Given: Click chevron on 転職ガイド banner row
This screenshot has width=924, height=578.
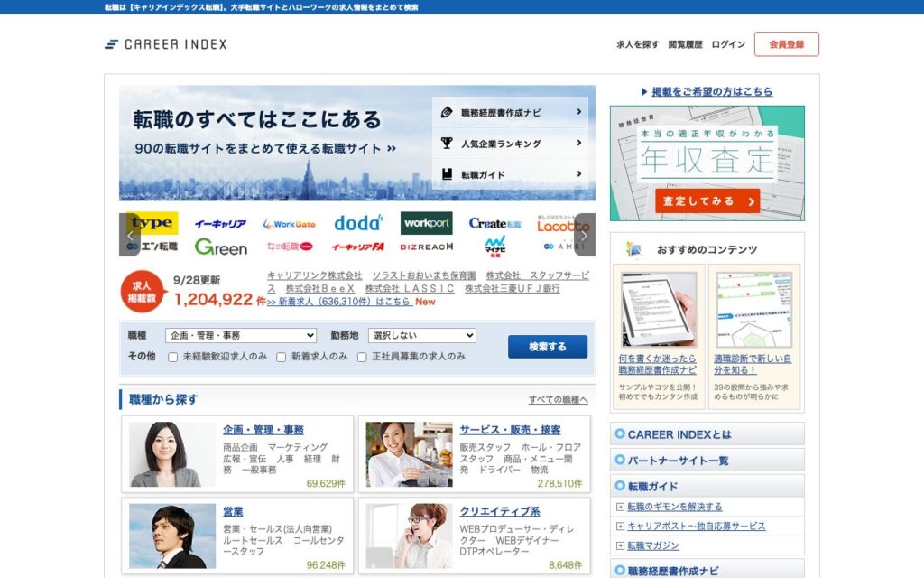Looking at the screenshot, I should click(x=578, y=174).
